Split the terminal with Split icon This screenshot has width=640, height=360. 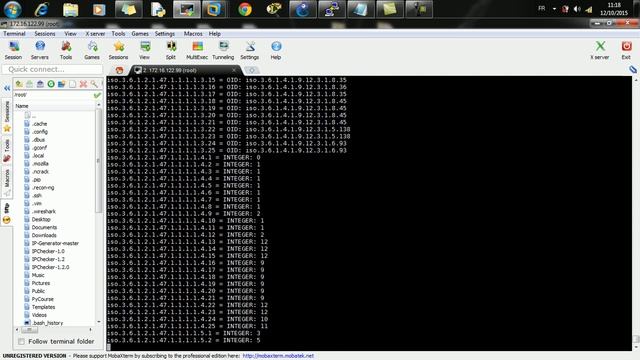[171, 50]
